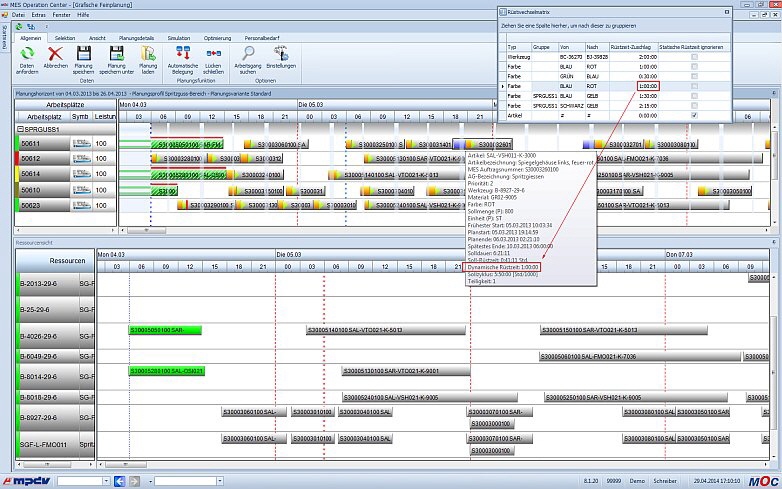
Task: Click the symbol icon for workplace 50610
Action: 81,190
